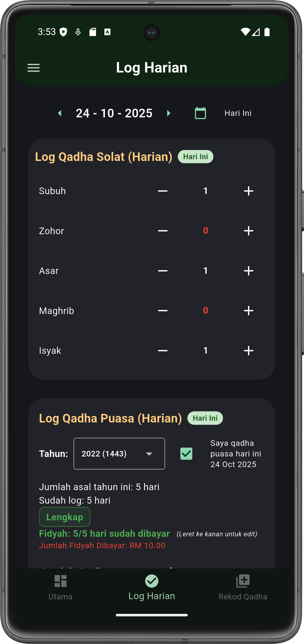Increase the Isyak qadha count
Screen dimensions: 304x644
249,351
